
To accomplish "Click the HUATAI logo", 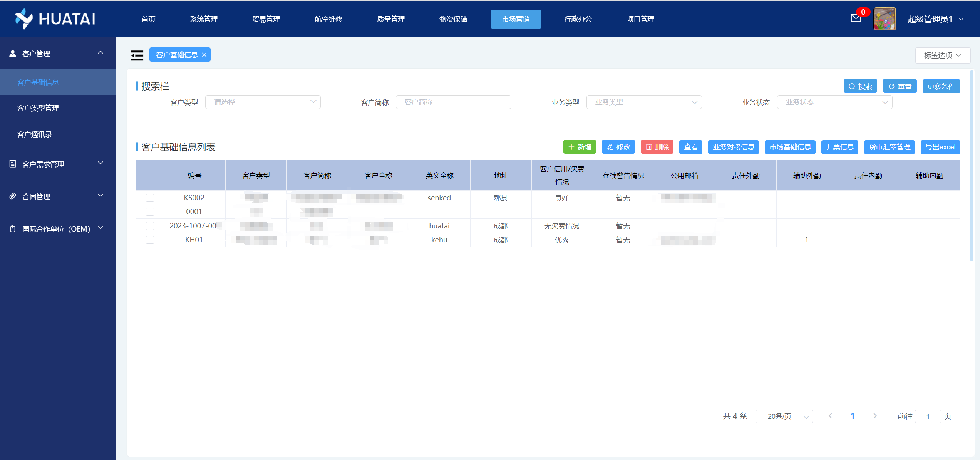I will (55, 18).
